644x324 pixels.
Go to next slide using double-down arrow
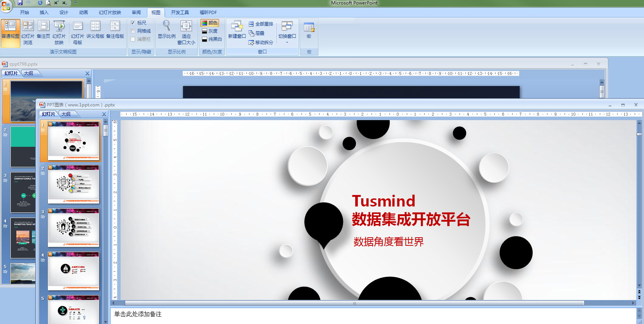(x=639, y=297)
